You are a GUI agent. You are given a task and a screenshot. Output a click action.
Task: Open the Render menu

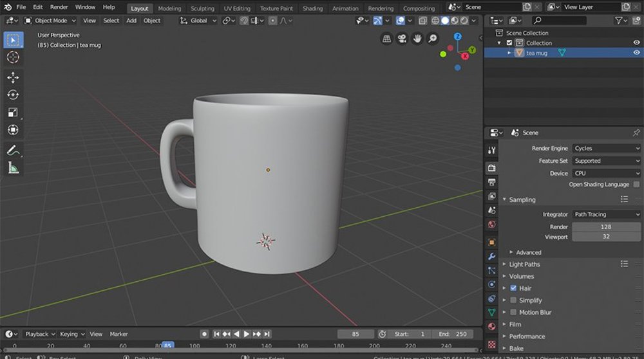coord(59,7)
